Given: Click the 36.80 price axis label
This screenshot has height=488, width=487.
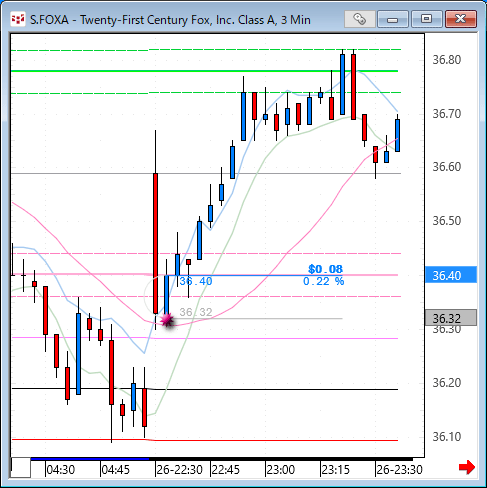Looking at the screenshot, I should pos(447,60).
